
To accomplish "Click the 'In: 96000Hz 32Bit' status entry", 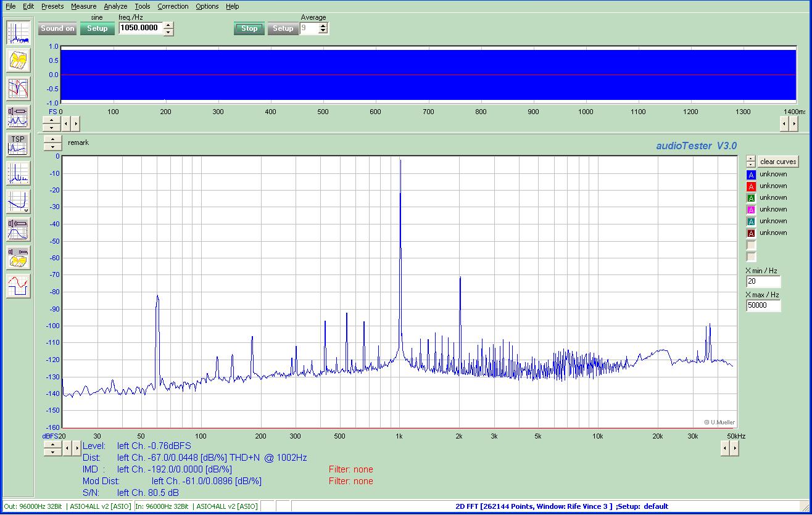I will (x=196, y=506).
